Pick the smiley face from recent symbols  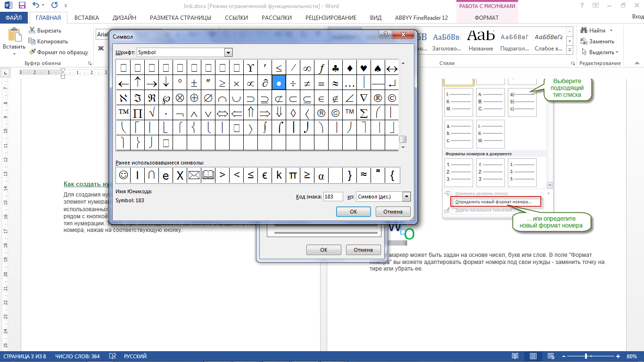tap(124, 175)
